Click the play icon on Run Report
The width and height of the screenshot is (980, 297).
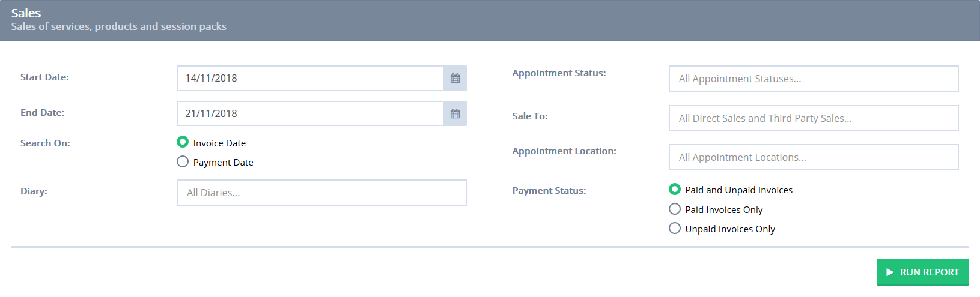click(890, 272)
